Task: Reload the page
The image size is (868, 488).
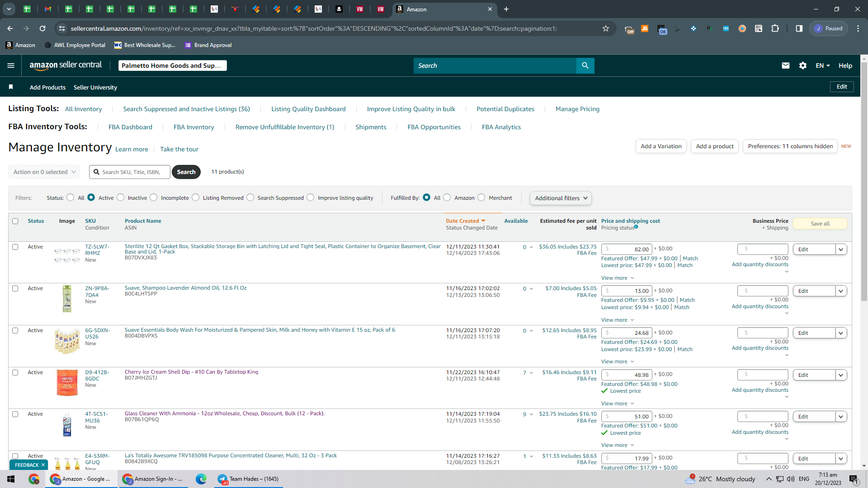Action: 42,28
